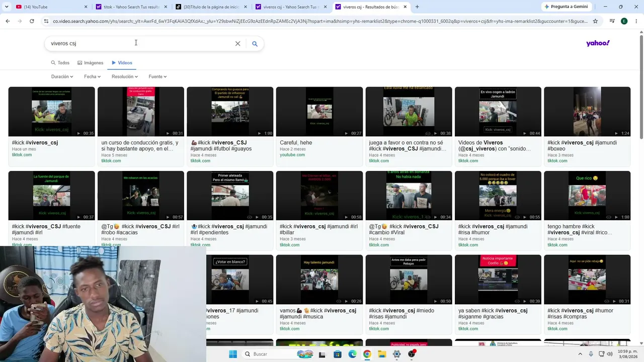
Task: Open the tab search dropdown
Action: click(x=7, y=7)
